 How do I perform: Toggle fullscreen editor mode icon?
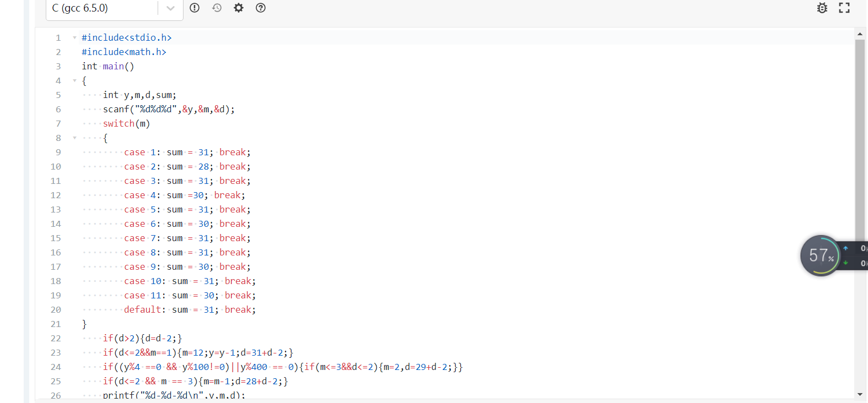(844, 8)
